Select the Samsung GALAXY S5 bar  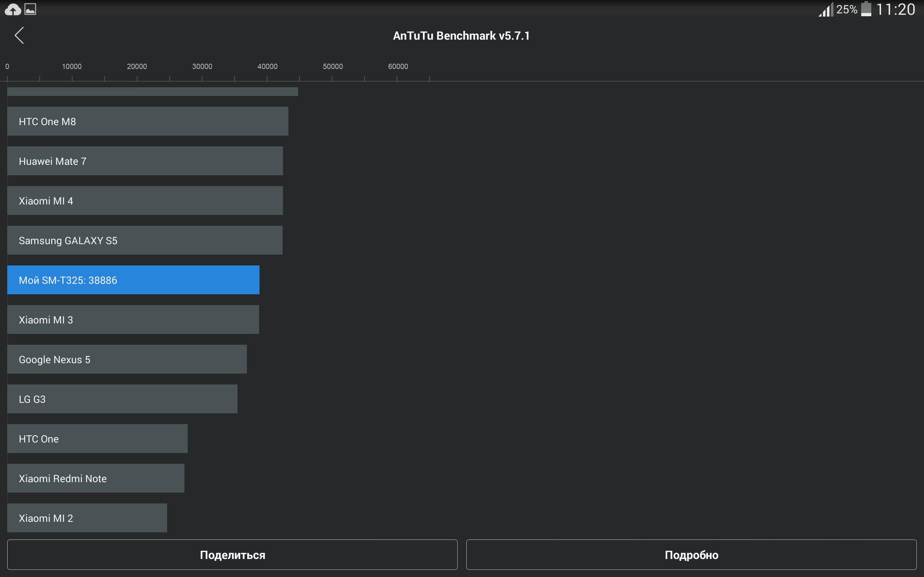[x=145, y=241]
